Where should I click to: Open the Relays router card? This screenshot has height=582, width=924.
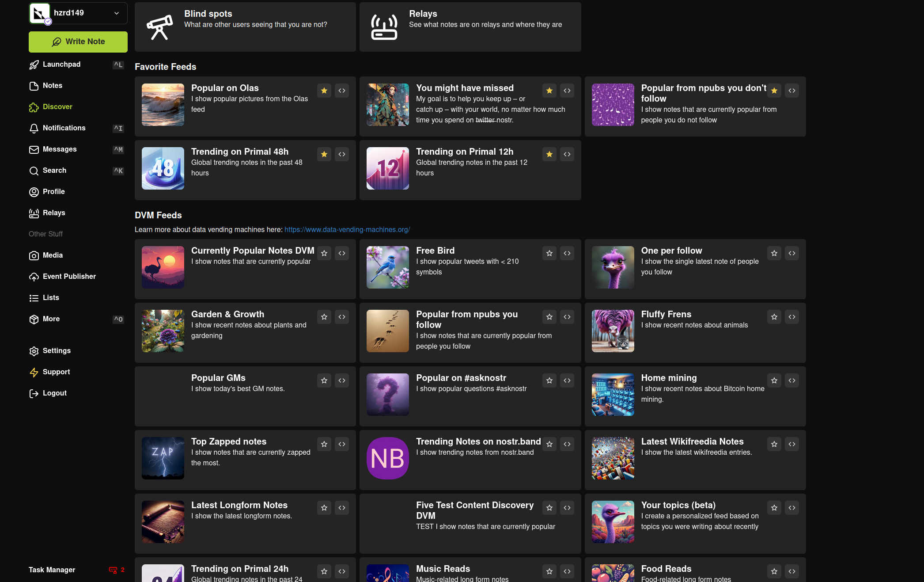click(x=470, y=27)
